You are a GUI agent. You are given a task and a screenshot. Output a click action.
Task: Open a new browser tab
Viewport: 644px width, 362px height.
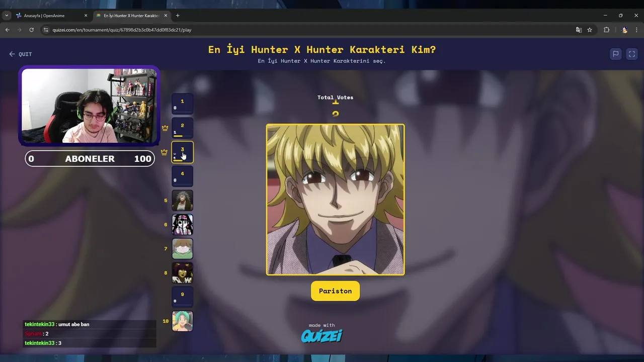click(x=178, y=16)
